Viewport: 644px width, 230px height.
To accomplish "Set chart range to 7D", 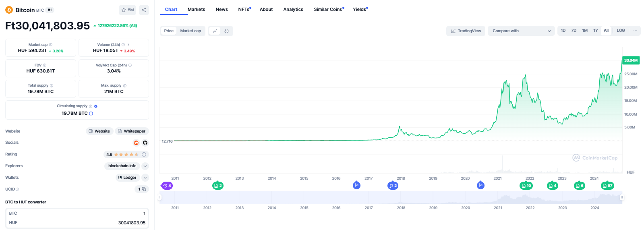I will [574, 31].
